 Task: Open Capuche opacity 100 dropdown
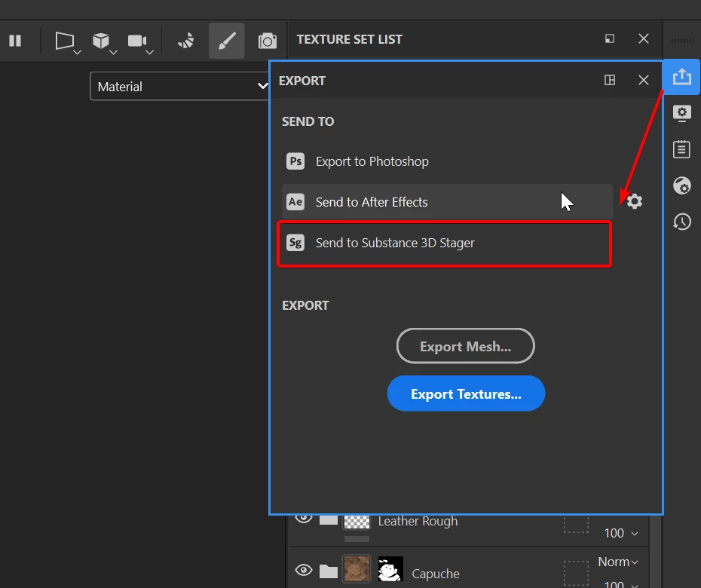tap(621, 583)
